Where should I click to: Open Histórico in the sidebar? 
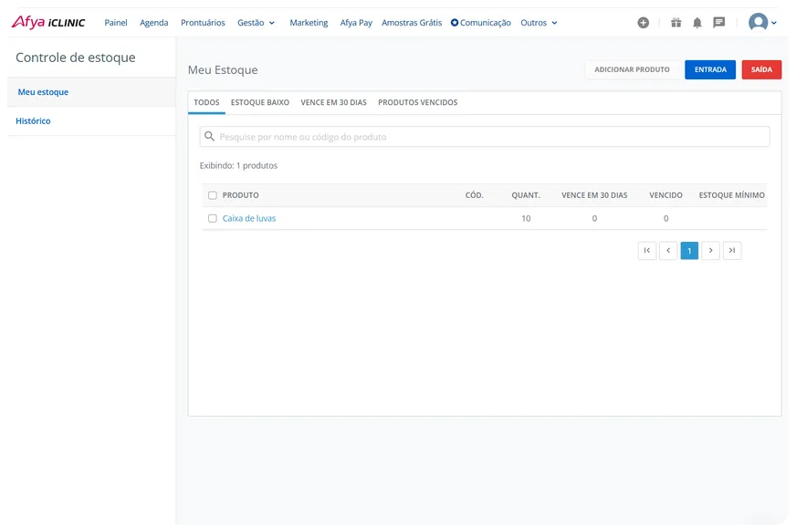click(x=33, y=120)
